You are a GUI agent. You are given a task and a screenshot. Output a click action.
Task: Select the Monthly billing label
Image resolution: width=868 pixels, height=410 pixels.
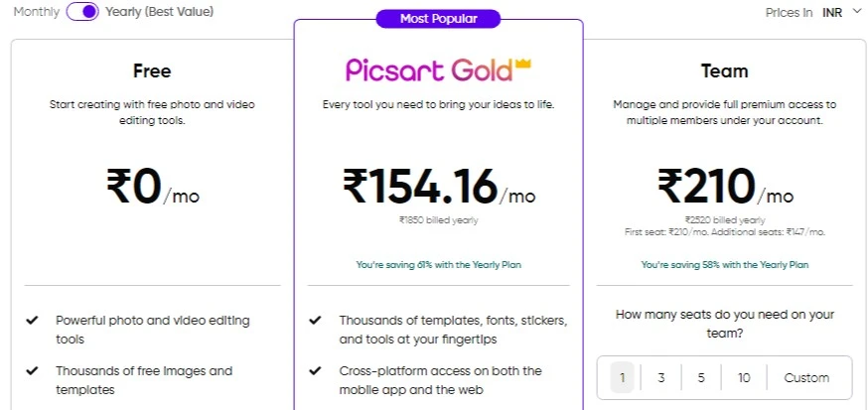click(36, 12)
